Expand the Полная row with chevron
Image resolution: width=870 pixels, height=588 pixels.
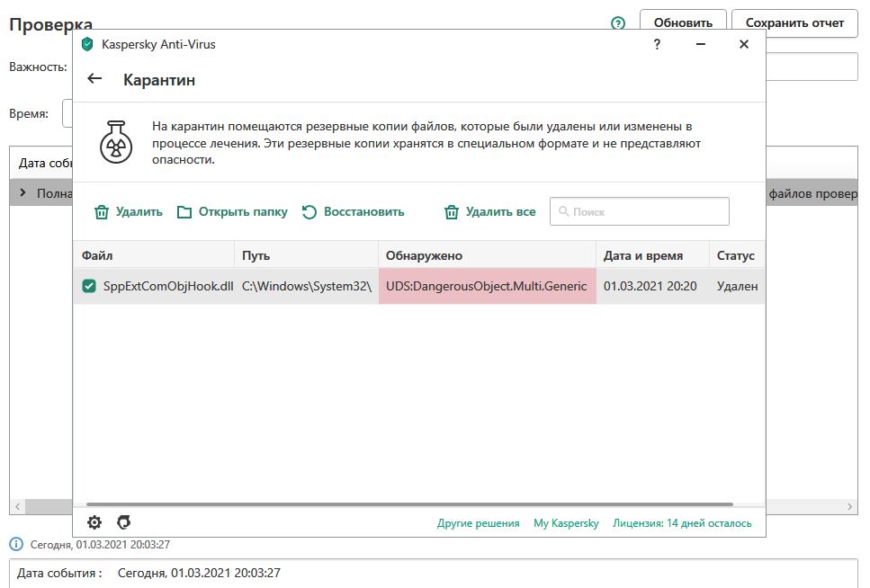22,192
